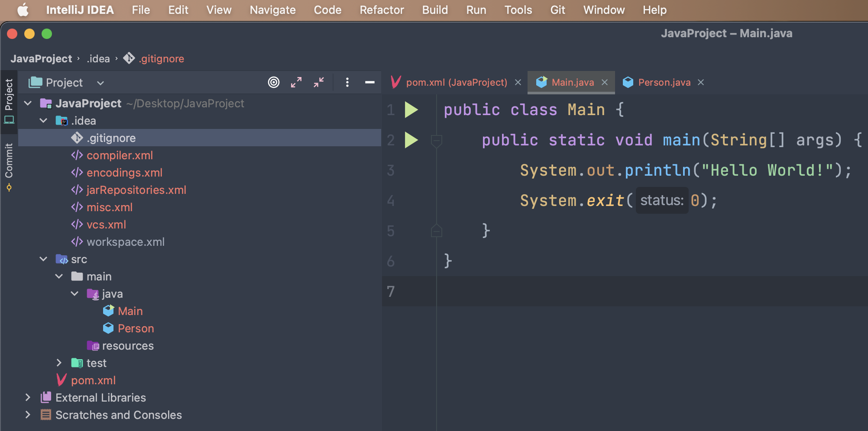Click the Person class icon in tree
The width and height of the screenshot is (868, 431).
pyautogui.click(x=108, y=328)
